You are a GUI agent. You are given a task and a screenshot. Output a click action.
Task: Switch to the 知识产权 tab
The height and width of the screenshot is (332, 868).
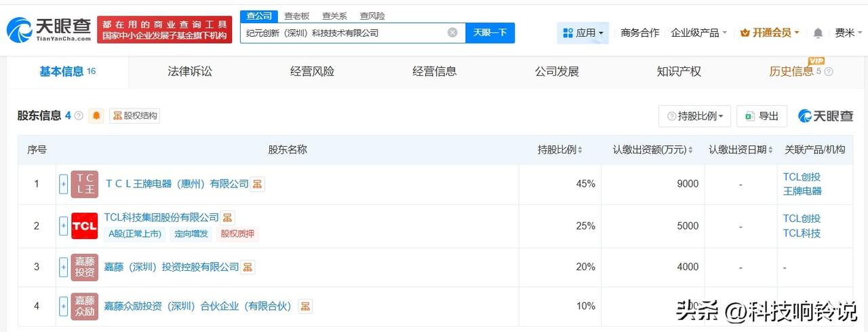(x=679, y=71)
